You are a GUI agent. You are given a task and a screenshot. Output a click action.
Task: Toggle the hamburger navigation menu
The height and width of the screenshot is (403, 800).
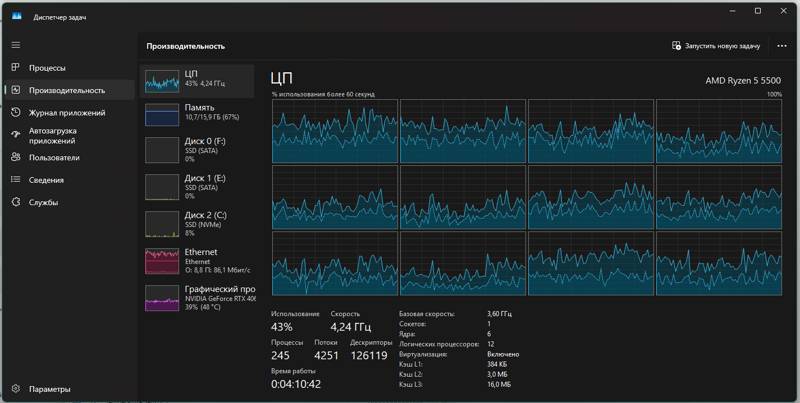(x=16, y=45)
